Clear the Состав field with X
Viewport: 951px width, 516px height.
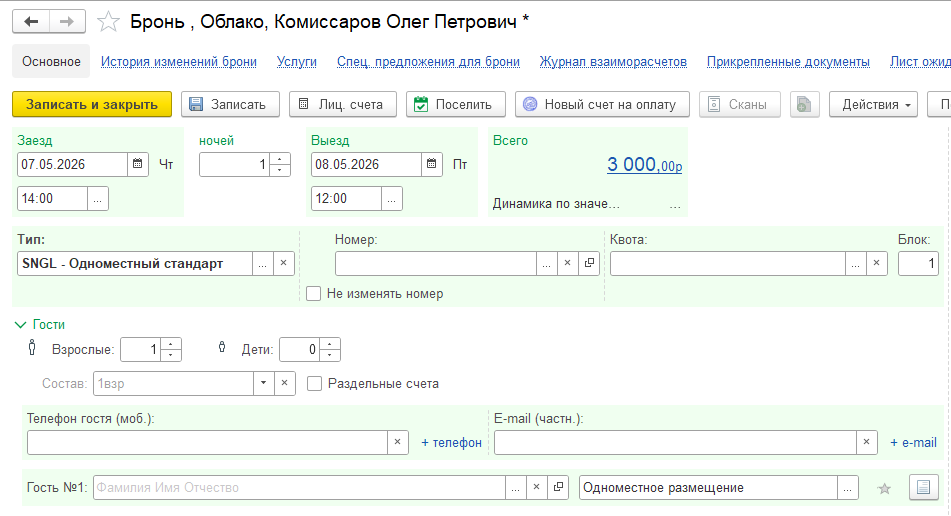(284, 384)
